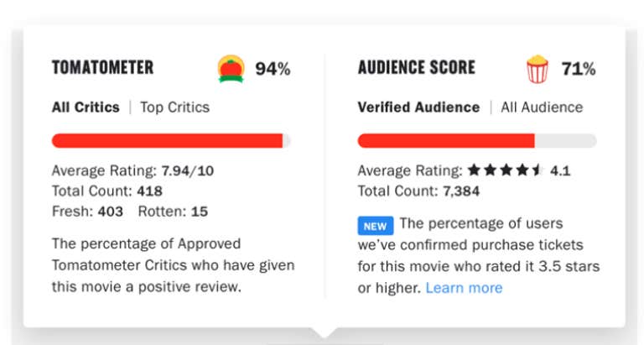Select the All Critics tab
The width and height of the screenshot is (644, 345).
pos(86,107)
